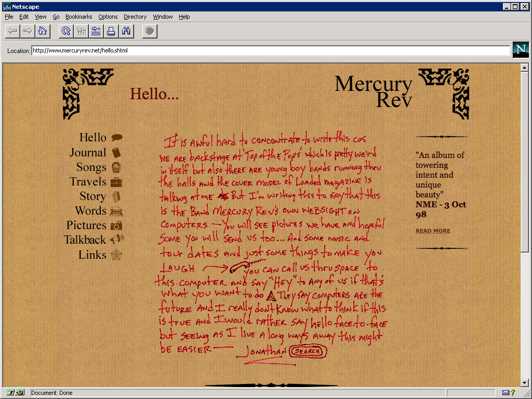The width and height of the screenshot is (532, 399).
Task: Click the Find binoculars toolbar icon
Action: pos(126,31)
